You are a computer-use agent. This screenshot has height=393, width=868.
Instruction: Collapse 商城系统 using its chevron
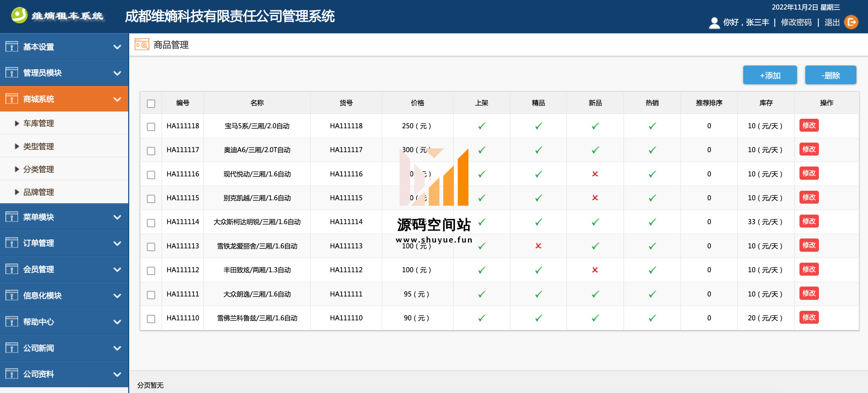[x=117, y=99]
